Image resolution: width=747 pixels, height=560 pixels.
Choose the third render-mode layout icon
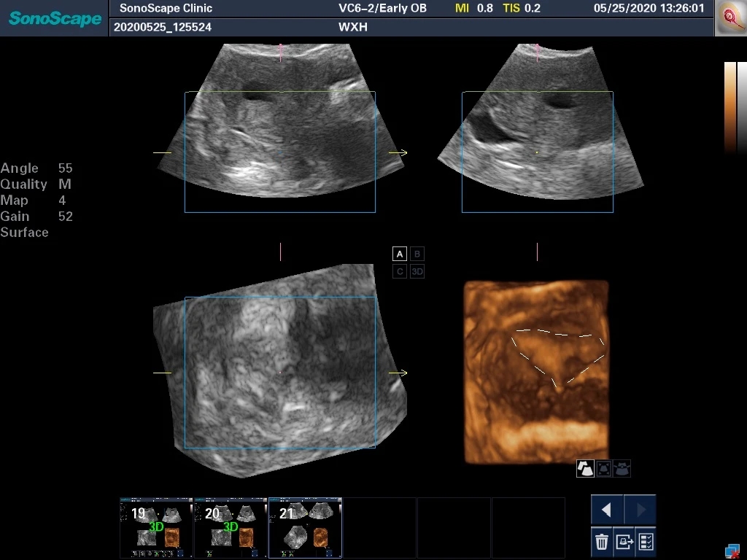[x=622, y=469]
